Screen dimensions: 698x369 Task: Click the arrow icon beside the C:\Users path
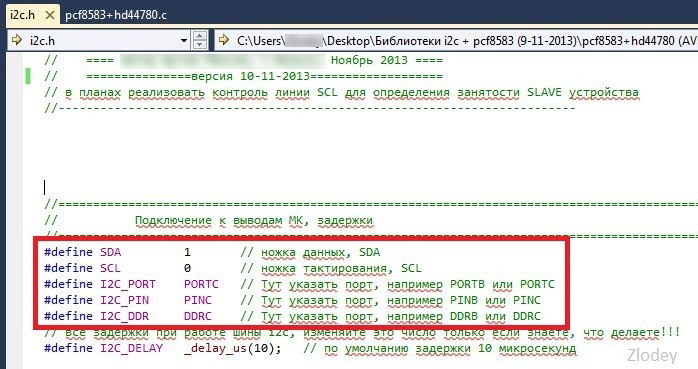224,40
